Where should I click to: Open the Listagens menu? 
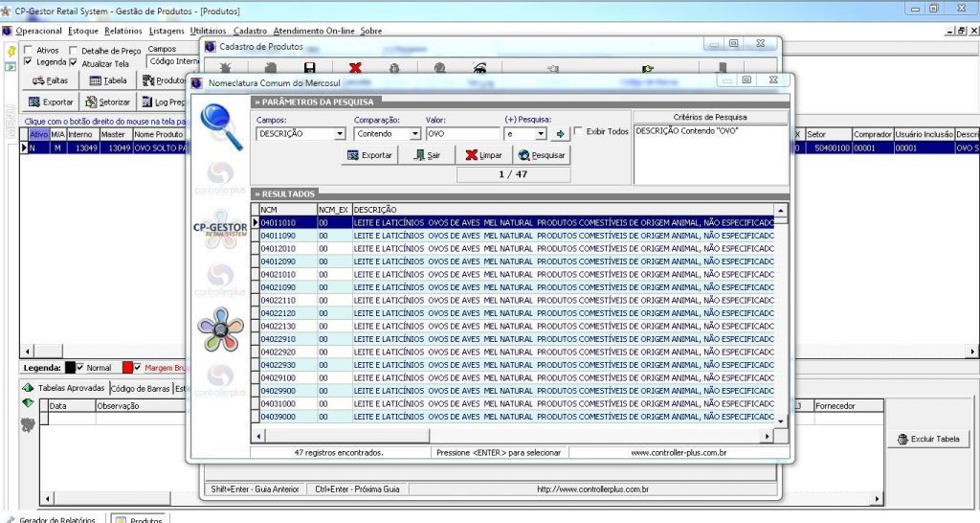coord(167,31)
